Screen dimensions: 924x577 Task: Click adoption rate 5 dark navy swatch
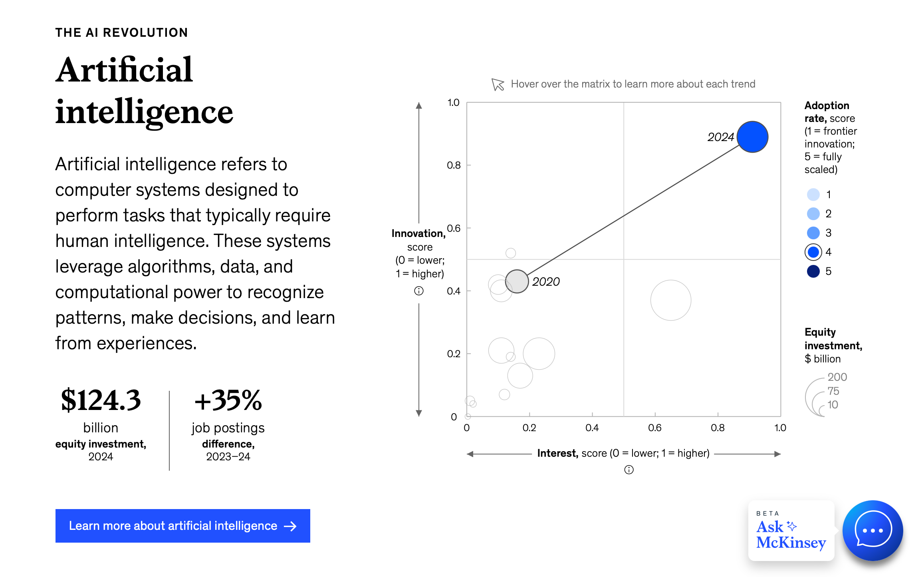(x=813, y=271)
